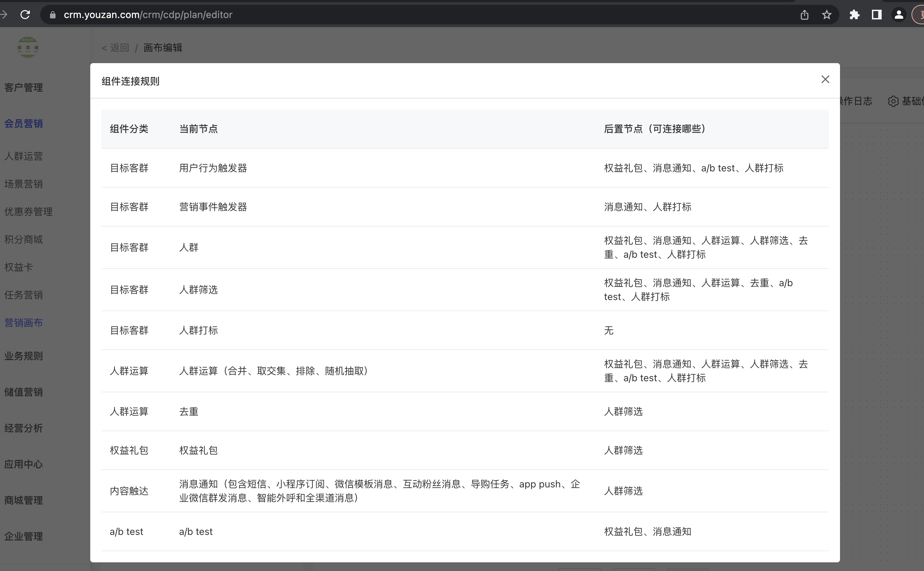Viewport: 924px width, 571px height.
Task: Click the 内容触达 category cell
Action: tap(129, 491)
